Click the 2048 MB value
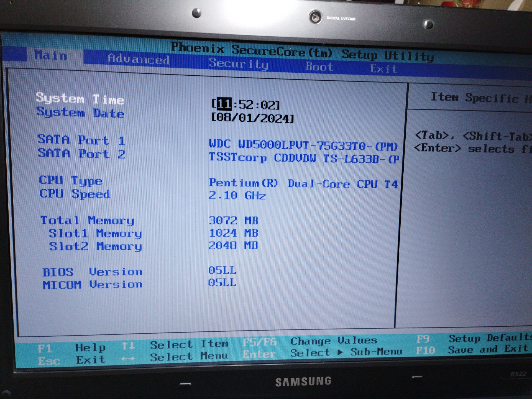532x399 pixels. tap(233, 245)
